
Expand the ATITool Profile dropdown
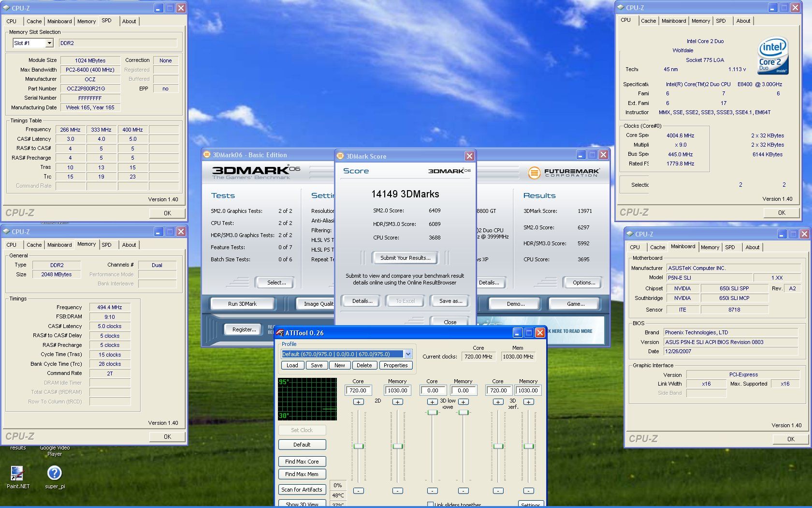click(408, 354)
